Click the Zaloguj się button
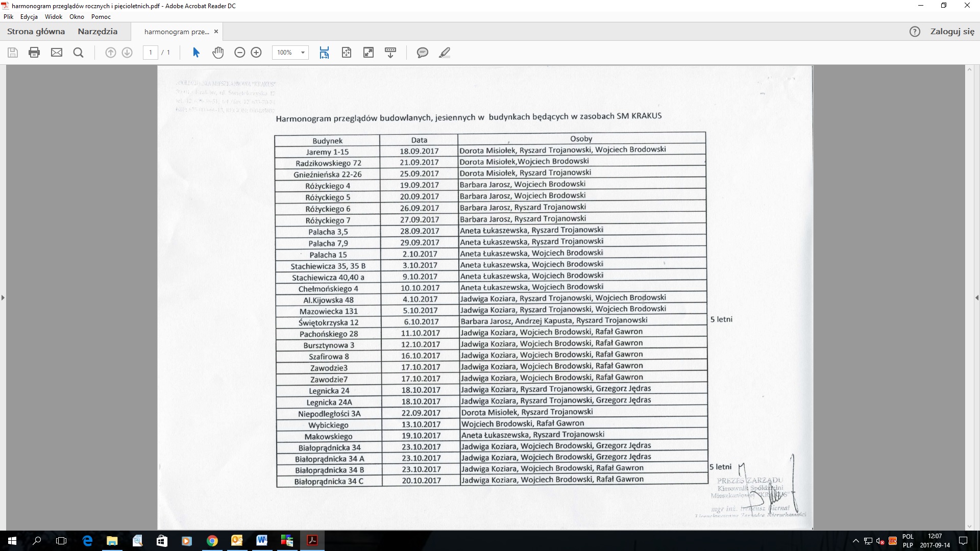The width and height of the screenshot is (980, 551). [952, 32]
